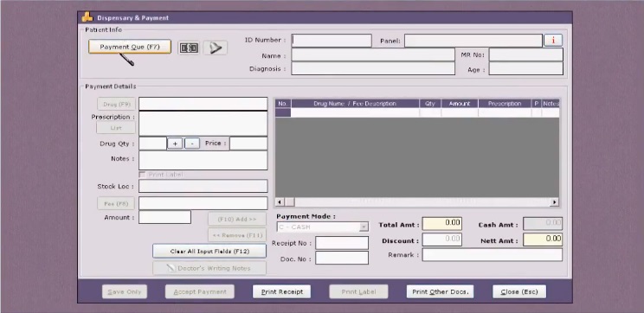Click the Doc. No field

[x=342, y=258]
